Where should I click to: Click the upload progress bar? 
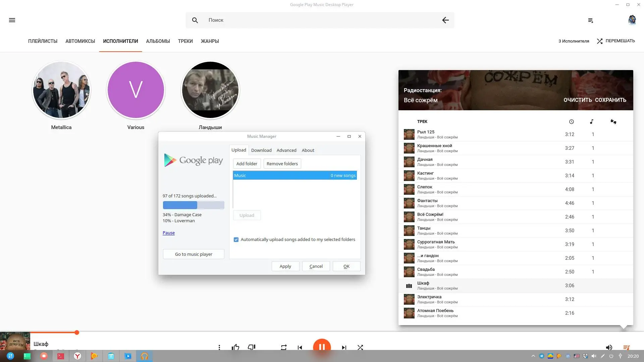click(194, 205)
